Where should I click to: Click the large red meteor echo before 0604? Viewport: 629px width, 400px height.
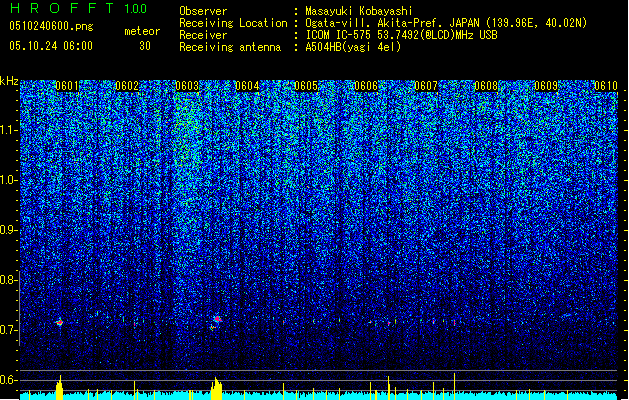[x=217, y=319]
